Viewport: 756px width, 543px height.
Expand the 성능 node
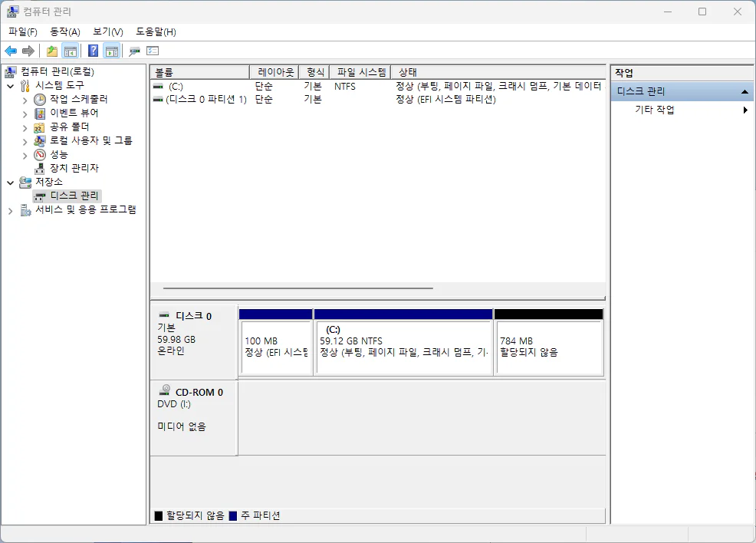pos(25,155)
